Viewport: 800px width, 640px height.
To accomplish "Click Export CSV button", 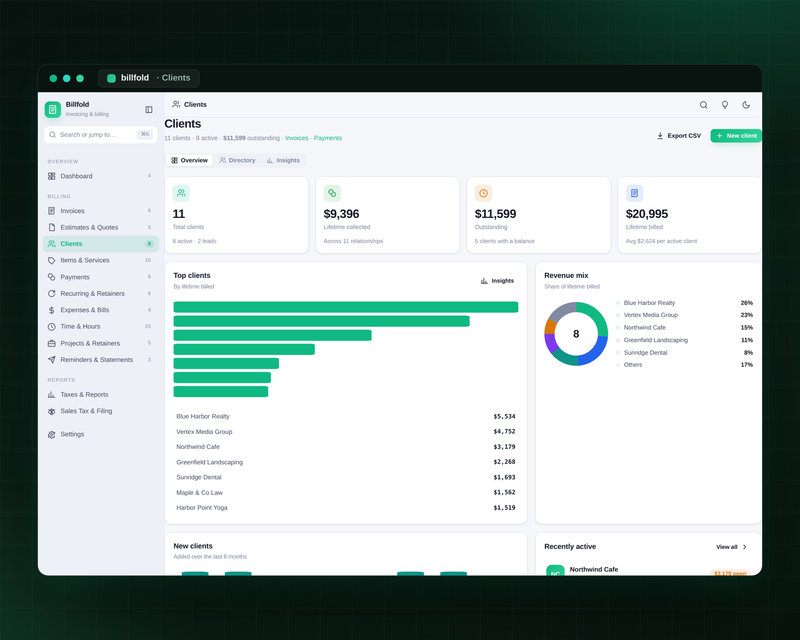I will pos(679,136).
